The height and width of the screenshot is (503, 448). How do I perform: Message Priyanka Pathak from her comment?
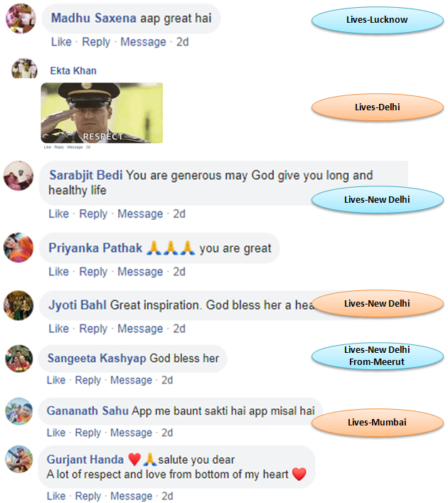[x=140, y=272]
